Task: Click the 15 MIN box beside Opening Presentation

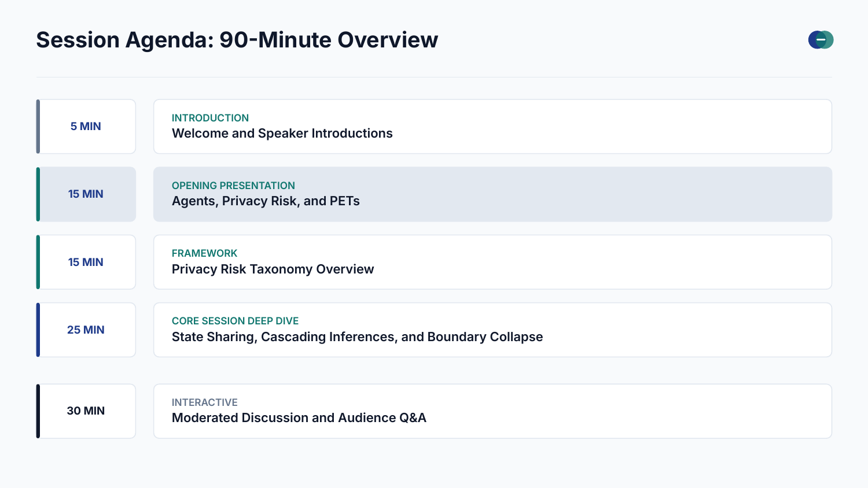Action: [x=86, y=194]
